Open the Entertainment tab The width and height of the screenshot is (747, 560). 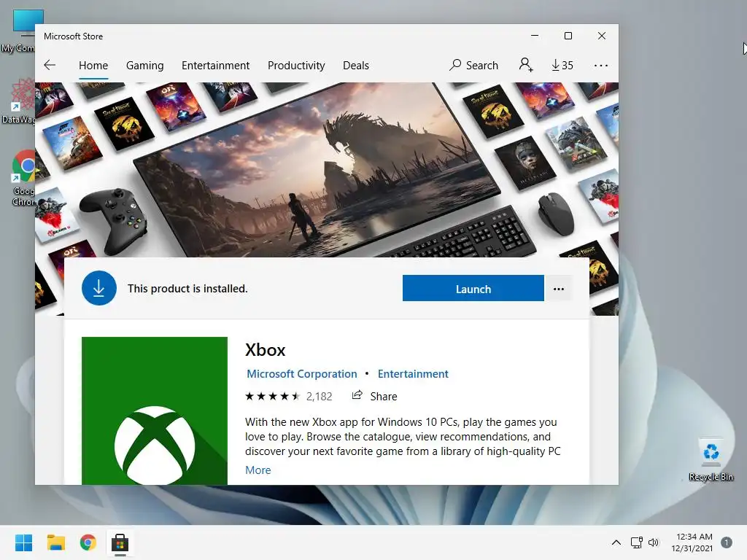click(x=215, y=65)
